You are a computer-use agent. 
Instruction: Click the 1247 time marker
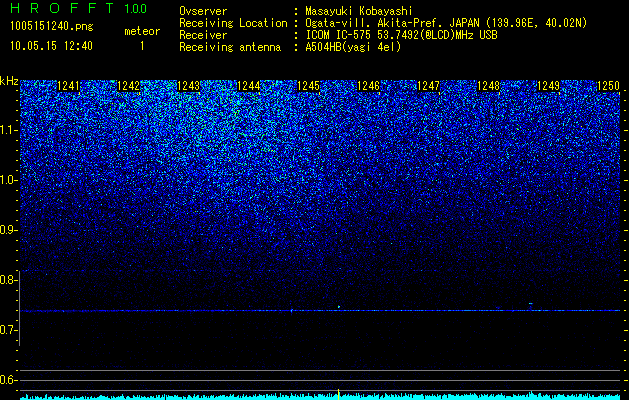428,86
